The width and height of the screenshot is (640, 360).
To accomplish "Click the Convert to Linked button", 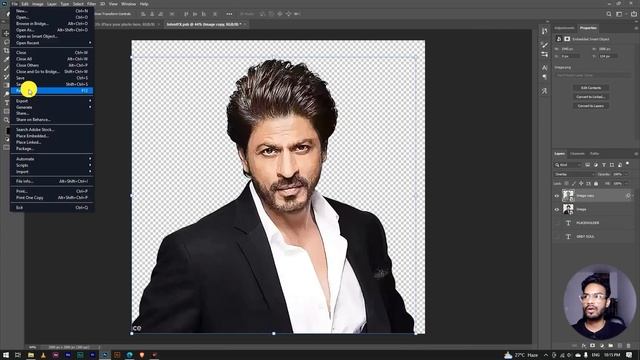I will point(591,97).
